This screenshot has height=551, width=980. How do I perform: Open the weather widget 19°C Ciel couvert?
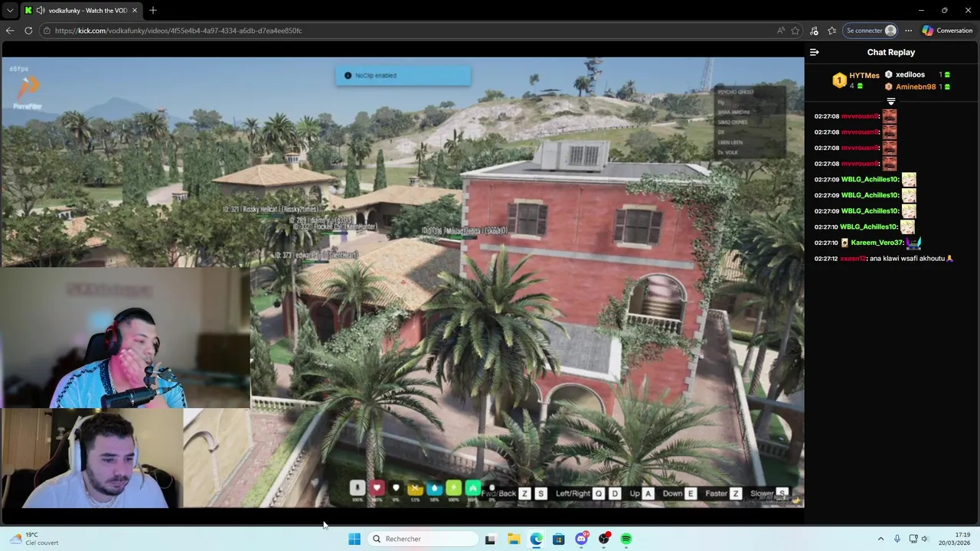coord(34,539)
